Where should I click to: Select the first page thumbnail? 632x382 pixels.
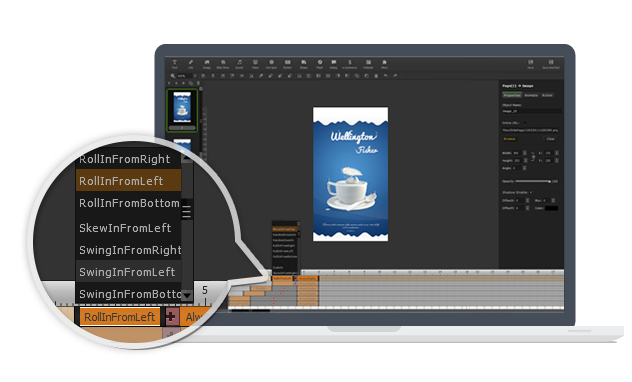182,107
